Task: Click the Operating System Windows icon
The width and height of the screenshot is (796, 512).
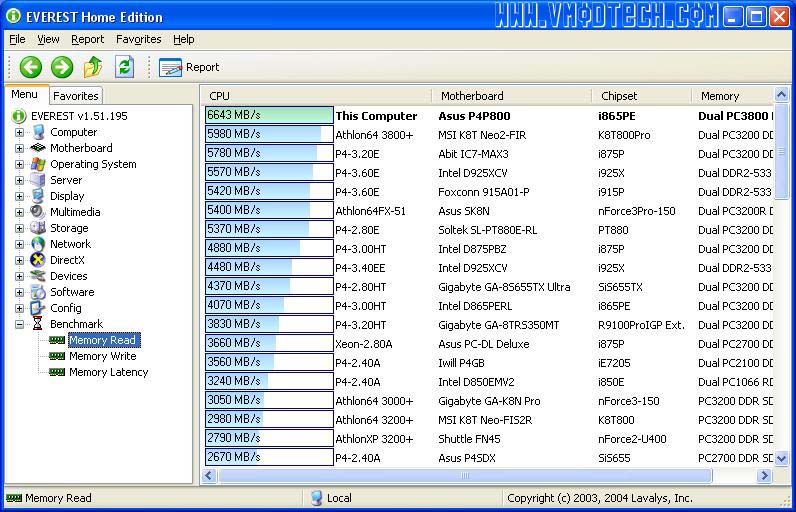Action: pos(38,164)
